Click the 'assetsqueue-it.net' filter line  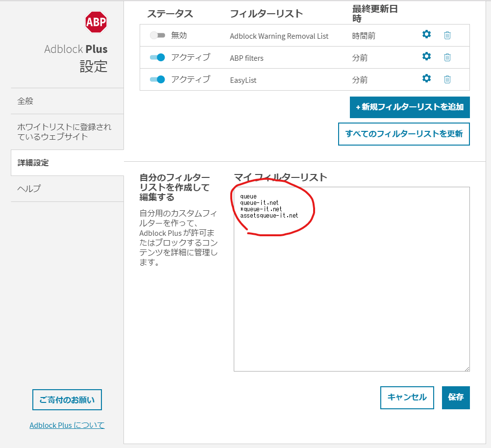point(269,216)
